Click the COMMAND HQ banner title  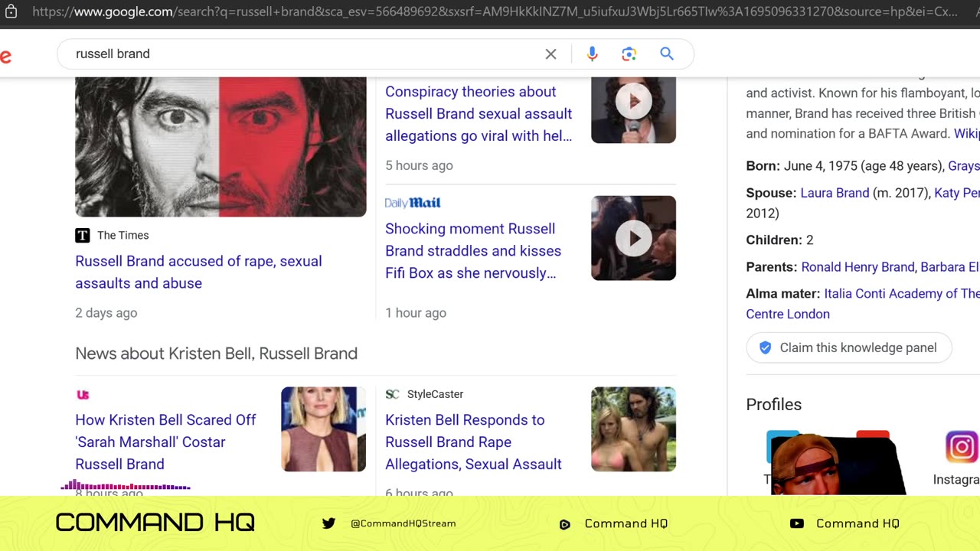tap(155, 523)
